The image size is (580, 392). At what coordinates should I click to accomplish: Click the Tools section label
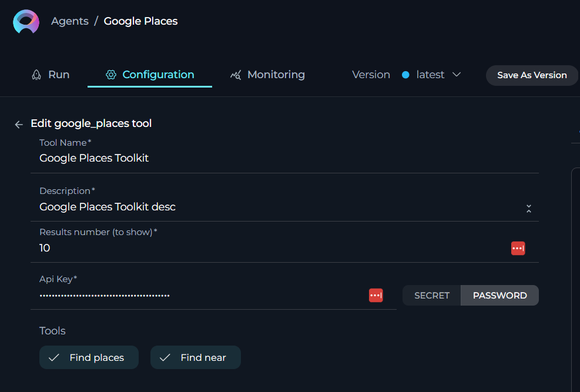coord(52,331)
